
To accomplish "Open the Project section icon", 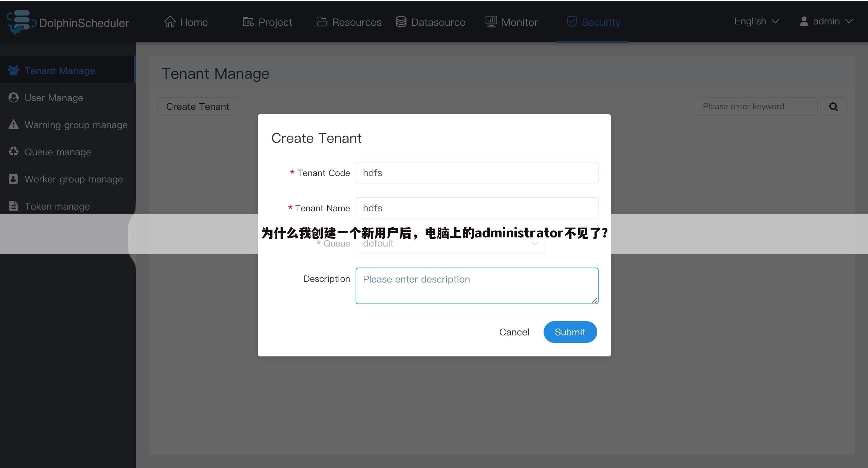I will [248, 21].
